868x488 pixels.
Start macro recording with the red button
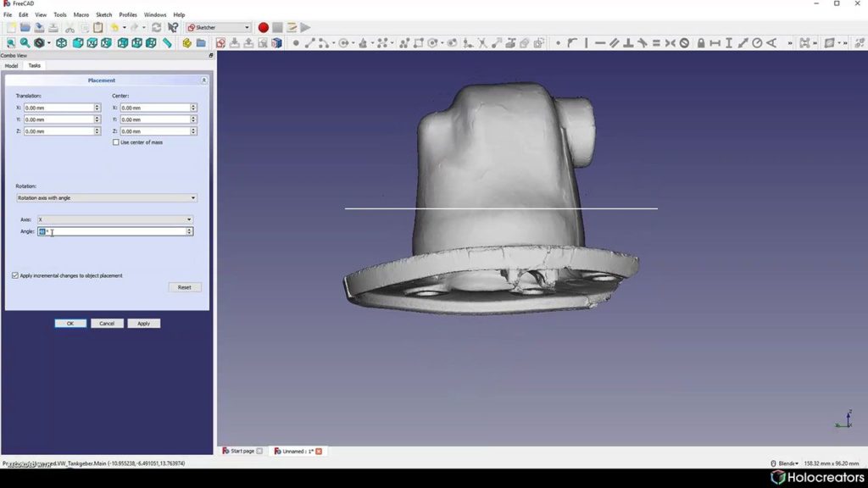(x=263, y=28)
